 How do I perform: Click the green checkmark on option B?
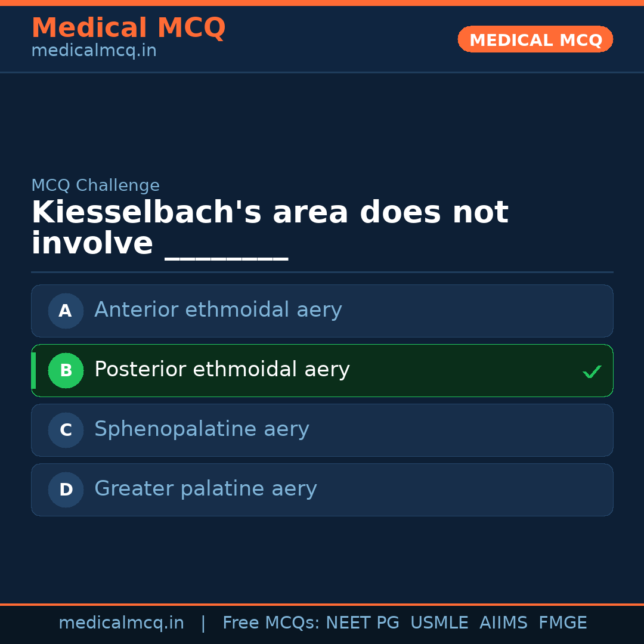point(592,372)
